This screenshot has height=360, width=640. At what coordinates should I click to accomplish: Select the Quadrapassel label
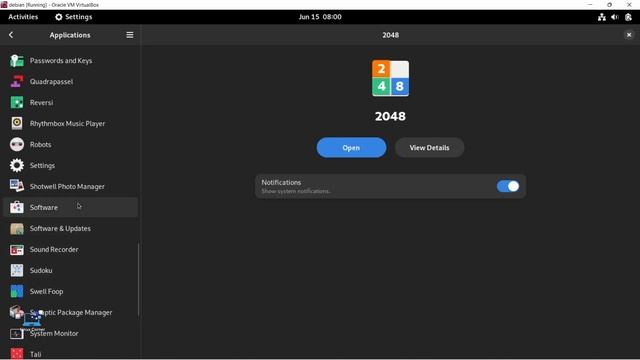click(51, 81)
